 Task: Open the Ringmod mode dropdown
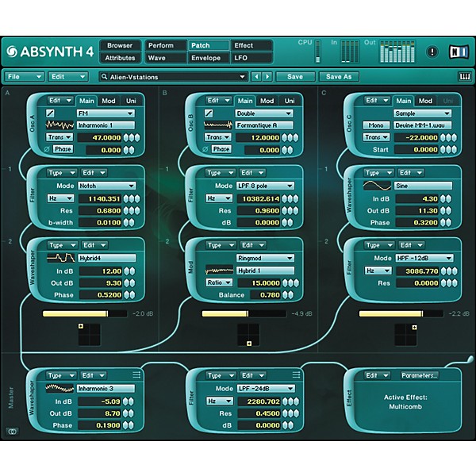click(265, 258)
